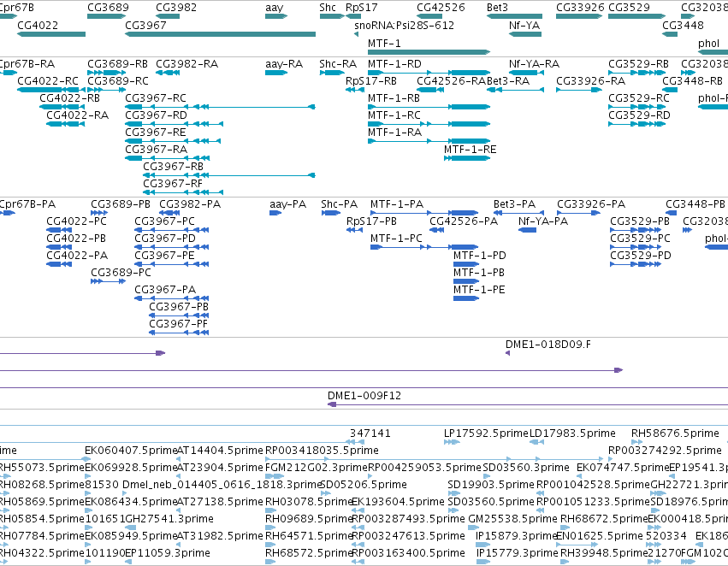Select protein CG3529-PD

click(641, 255)
